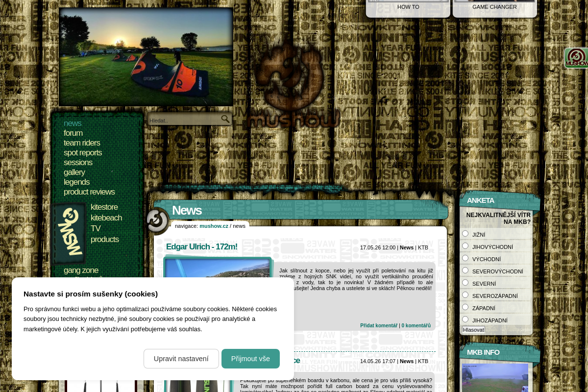Go to kitebeach link
The height and width of the screenshot is (392, 588).
tap(106, 218)
